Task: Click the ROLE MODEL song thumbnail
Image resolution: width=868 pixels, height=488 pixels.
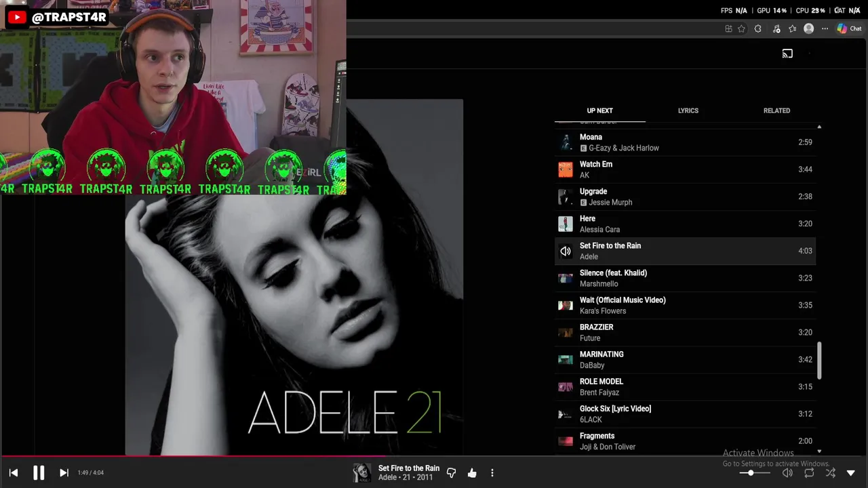Action: pos(565,386)
